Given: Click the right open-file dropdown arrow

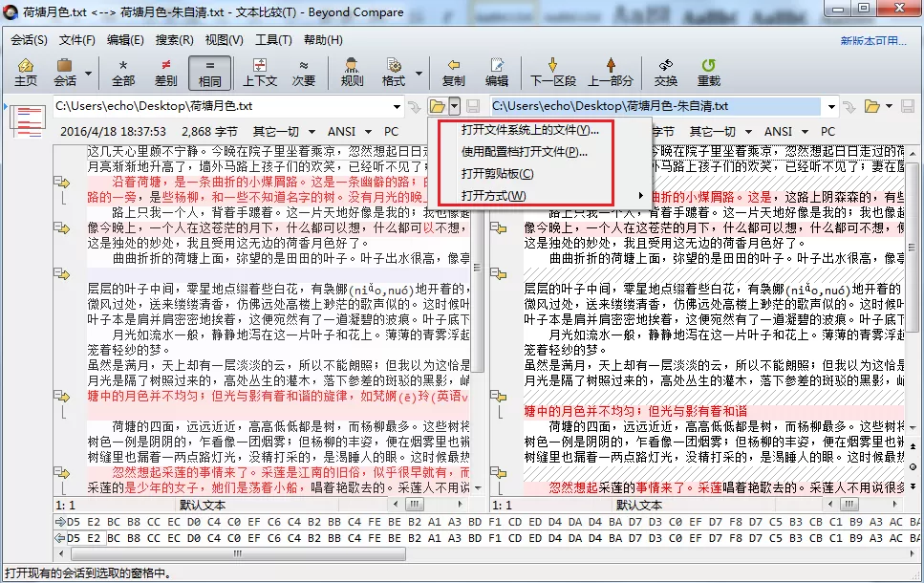Looking at the screenshot, I should pos(890,107).
